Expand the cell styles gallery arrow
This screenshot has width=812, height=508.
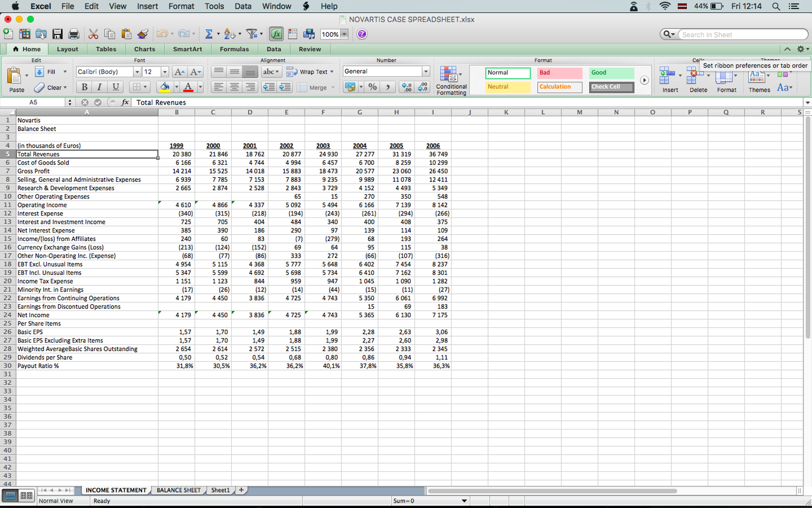pyautogui.click(x=644, y=80)
